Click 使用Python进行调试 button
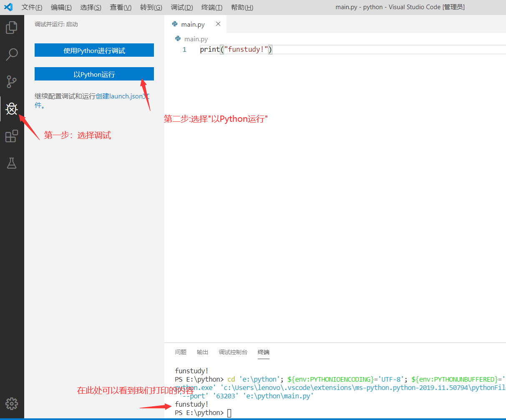The image size is (506, 420). (x=94, y=50)
